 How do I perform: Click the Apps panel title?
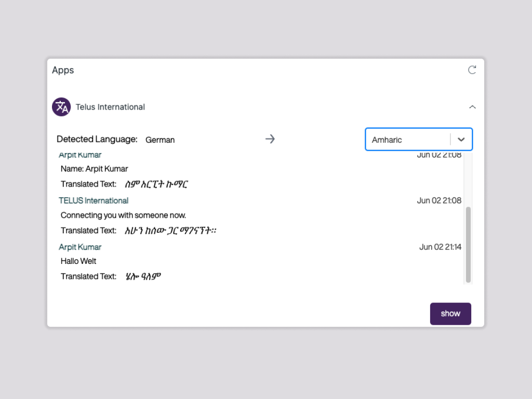tap(62, 70)
